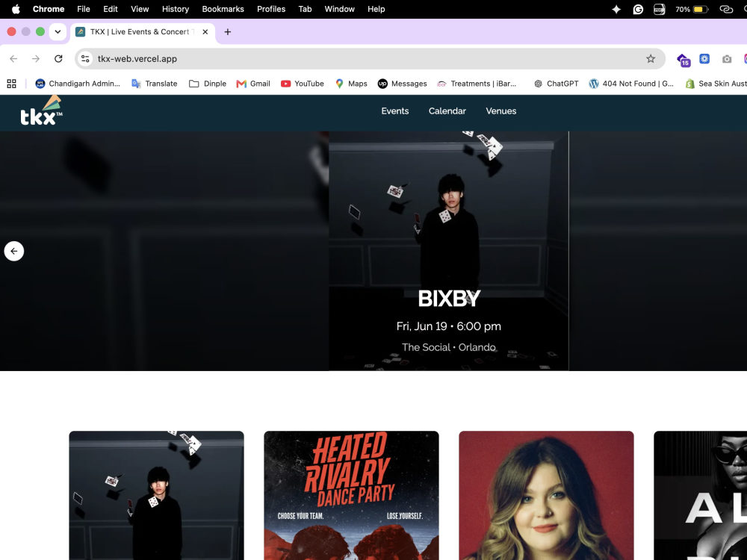Screen dimensions: 747x560
Task: Open the Venues navigation link
Action: (x=500, y=111)
